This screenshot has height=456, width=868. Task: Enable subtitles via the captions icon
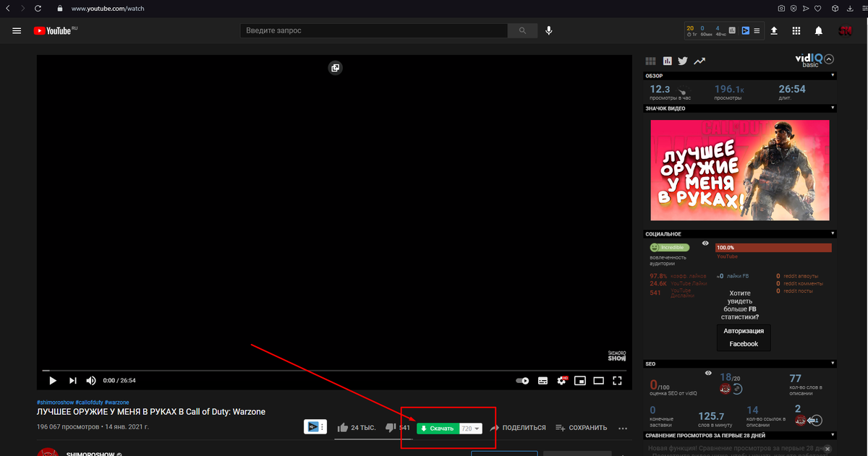(x=542, y=380)
